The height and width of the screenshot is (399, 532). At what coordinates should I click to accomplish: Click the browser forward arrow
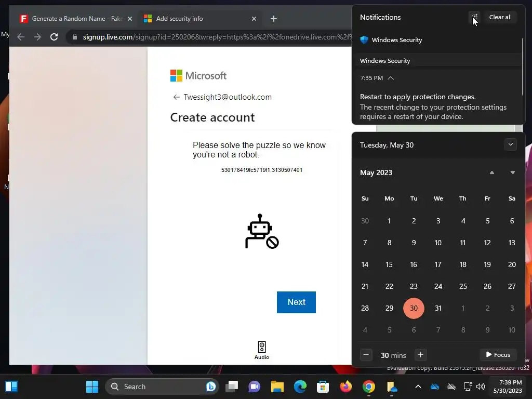[x=37, y=37]
